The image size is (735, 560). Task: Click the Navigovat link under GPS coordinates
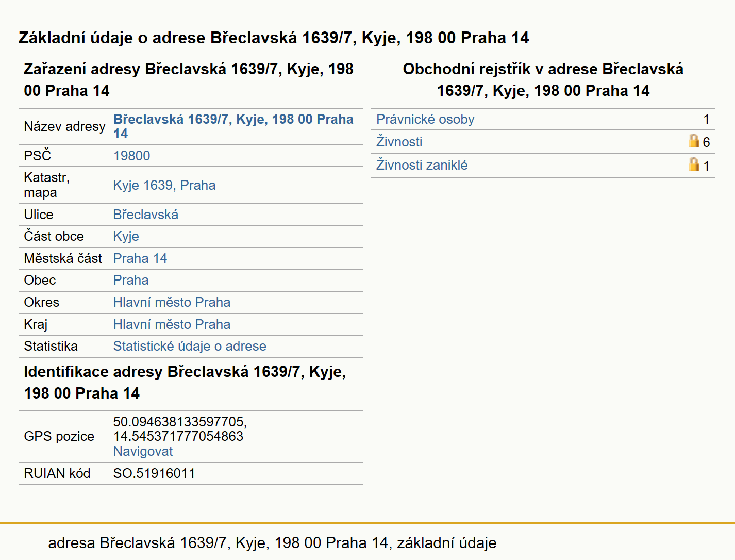point(143,451)
